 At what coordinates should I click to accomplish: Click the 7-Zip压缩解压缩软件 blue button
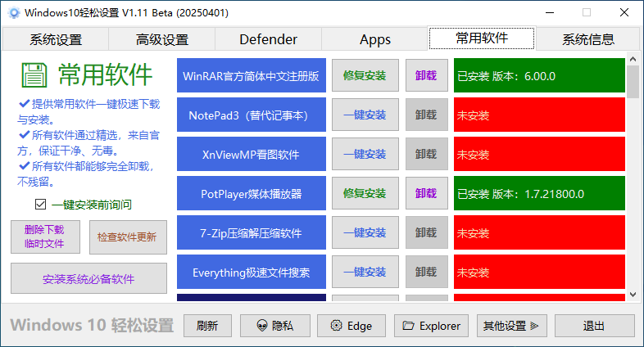pos(252,232)
